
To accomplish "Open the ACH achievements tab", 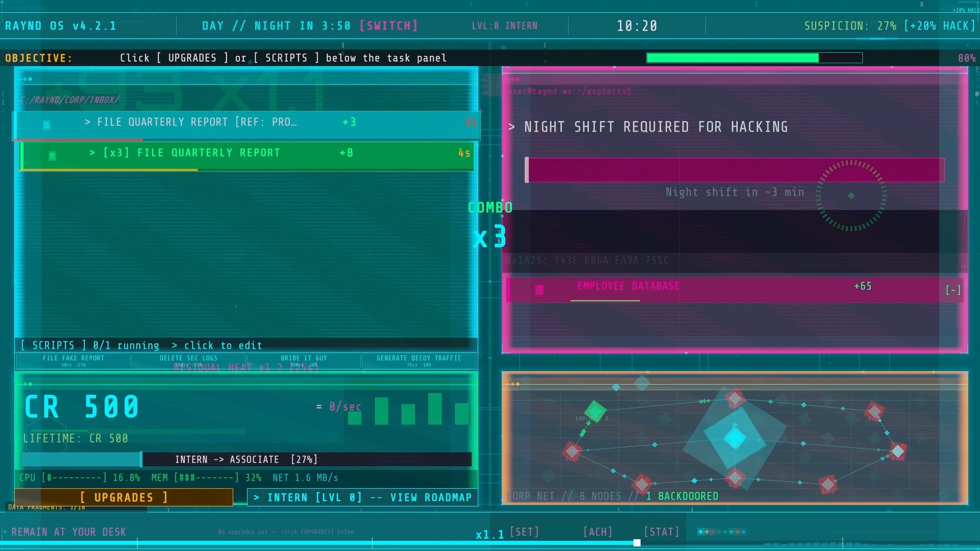I will [x=598, y=532].
